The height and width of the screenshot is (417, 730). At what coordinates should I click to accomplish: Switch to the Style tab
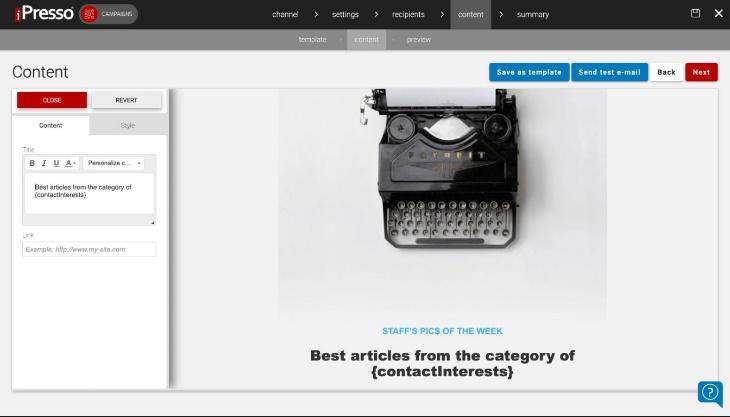pyautogui.click(x=128, y=125)
